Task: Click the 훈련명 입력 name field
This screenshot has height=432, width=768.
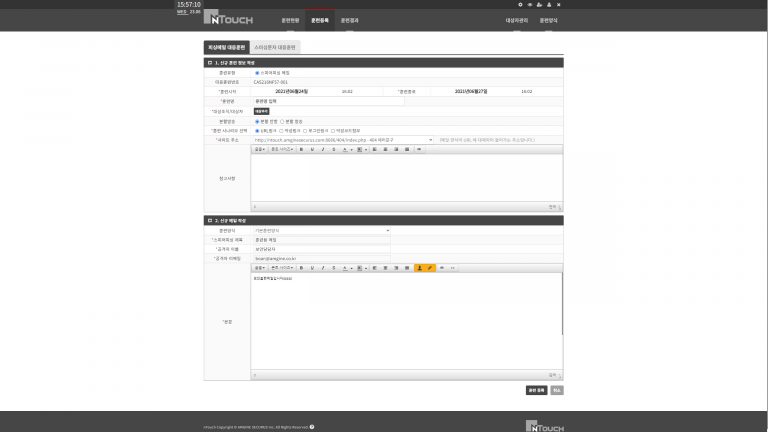Action: point(329,101)
